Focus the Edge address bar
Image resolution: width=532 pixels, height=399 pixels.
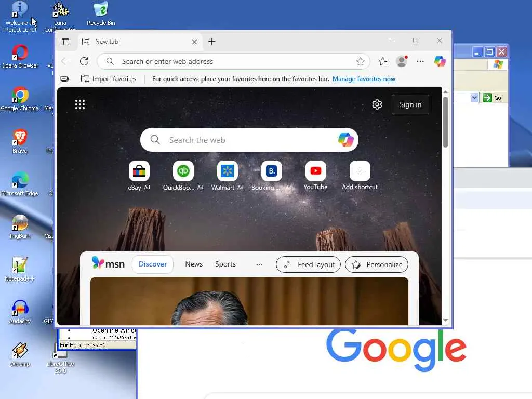(233, 61)
